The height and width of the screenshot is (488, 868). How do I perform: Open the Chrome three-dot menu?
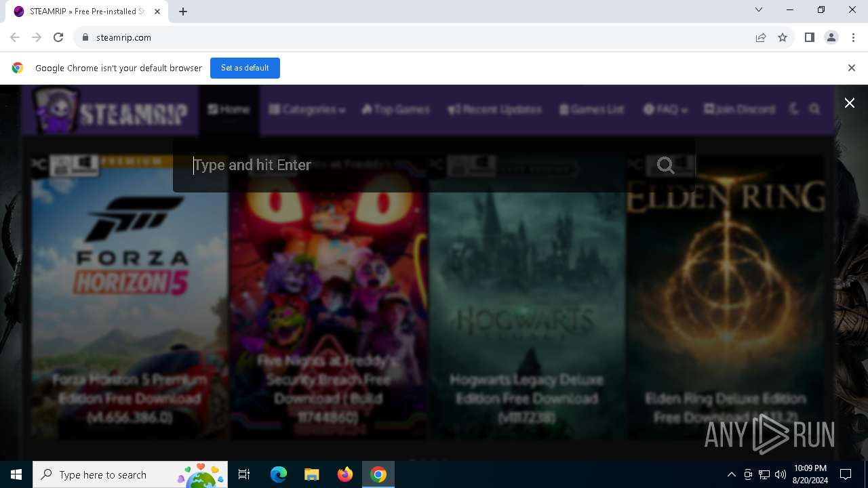pyautogui.click(x=852, y=37)
